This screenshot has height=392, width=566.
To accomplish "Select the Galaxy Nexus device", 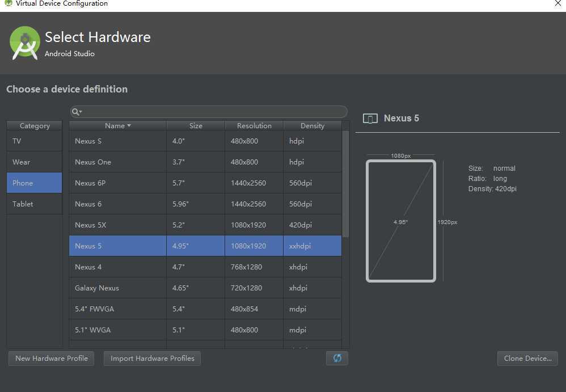I will point(205,288).
